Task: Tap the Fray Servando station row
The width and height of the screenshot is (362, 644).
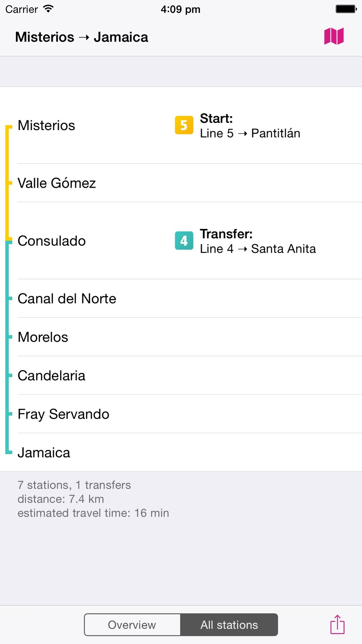Action: [x=181, y=414]
